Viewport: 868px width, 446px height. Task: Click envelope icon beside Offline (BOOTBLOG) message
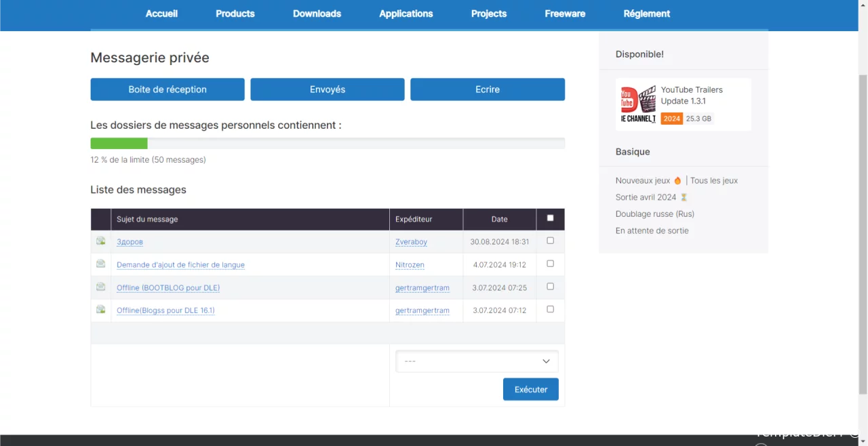(x=100, y=287)
